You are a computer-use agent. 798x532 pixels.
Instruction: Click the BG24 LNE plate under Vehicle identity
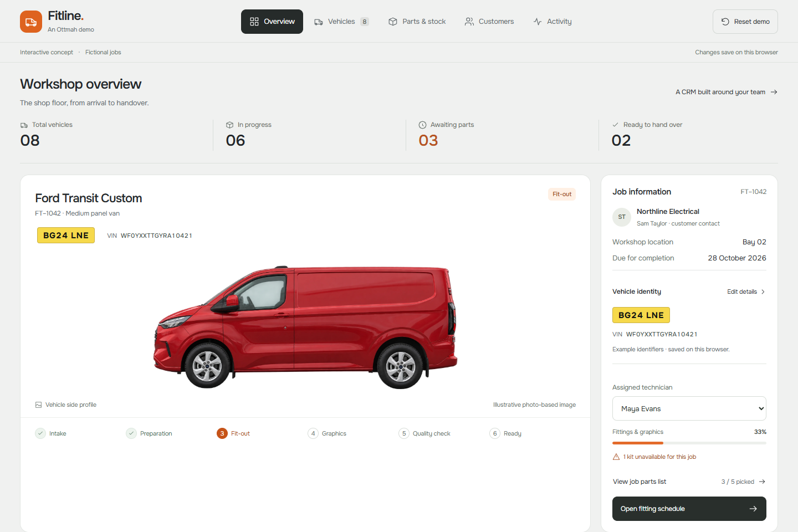click(x=641, y=315)
